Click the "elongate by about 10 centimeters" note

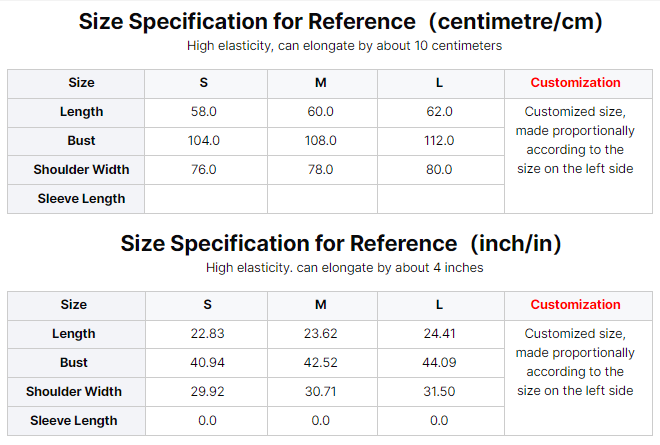click(344, 46)
